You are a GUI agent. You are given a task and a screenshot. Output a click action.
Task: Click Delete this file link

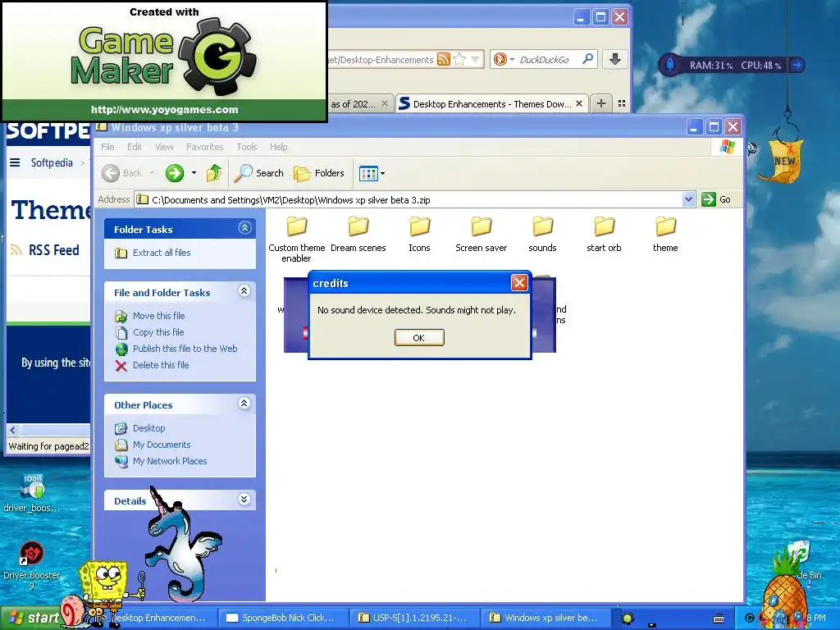pyautogui.click(x=161, y=365)
